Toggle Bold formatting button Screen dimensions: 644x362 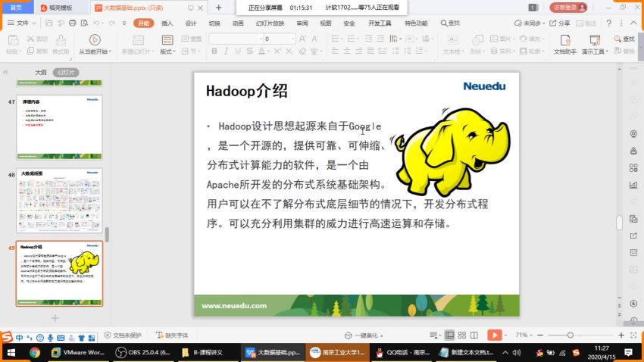[214, 51]
